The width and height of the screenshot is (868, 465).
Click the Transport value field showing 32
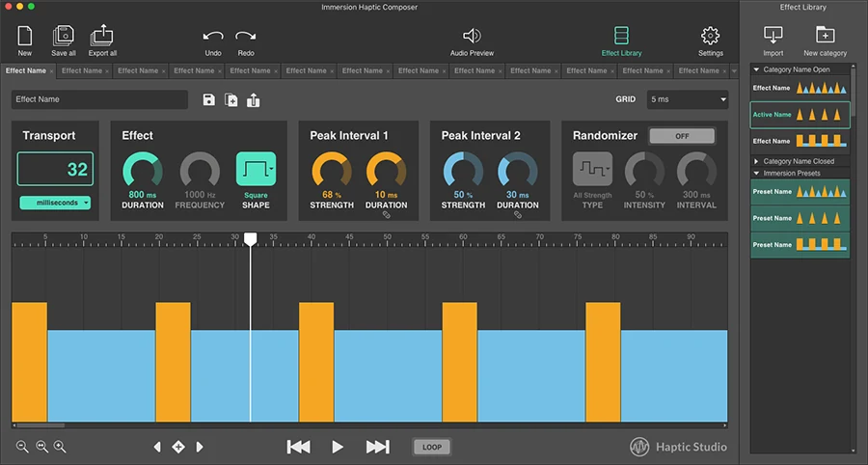click(x=55, y=169)
